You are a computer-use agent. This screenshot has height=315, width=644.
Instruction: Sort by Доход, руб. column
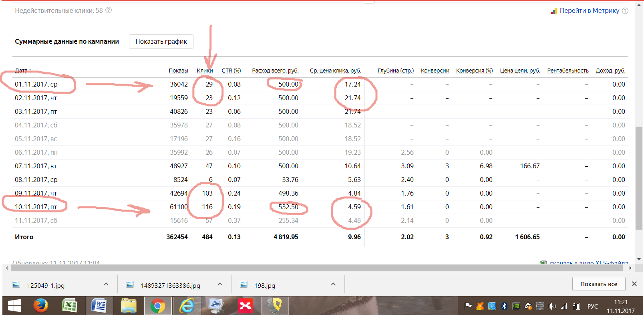(610, 71)
